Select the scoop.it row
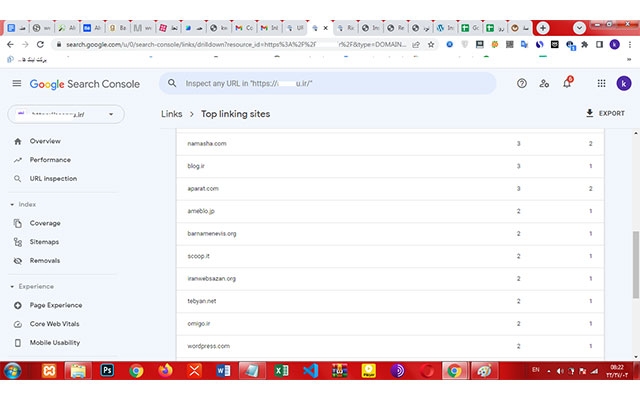640x400 pixels. [x=390, y=256]
